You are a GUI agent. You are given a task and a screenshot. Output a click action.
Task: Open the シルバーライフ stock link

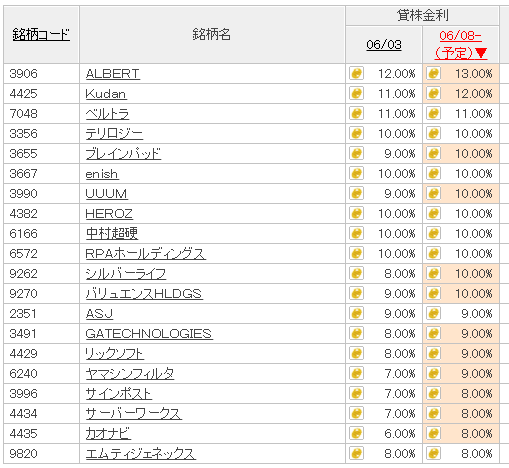126,274
